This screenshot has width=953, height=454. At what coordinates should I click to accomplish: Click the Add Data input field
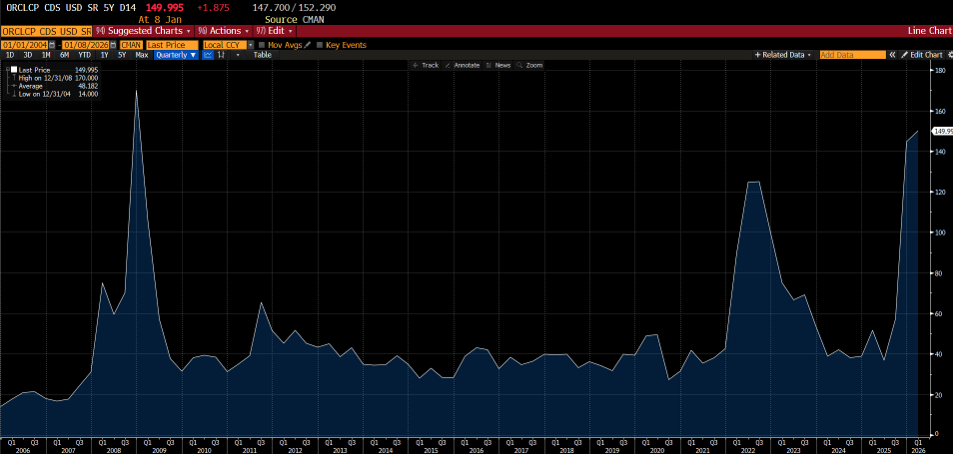[852, 55]
